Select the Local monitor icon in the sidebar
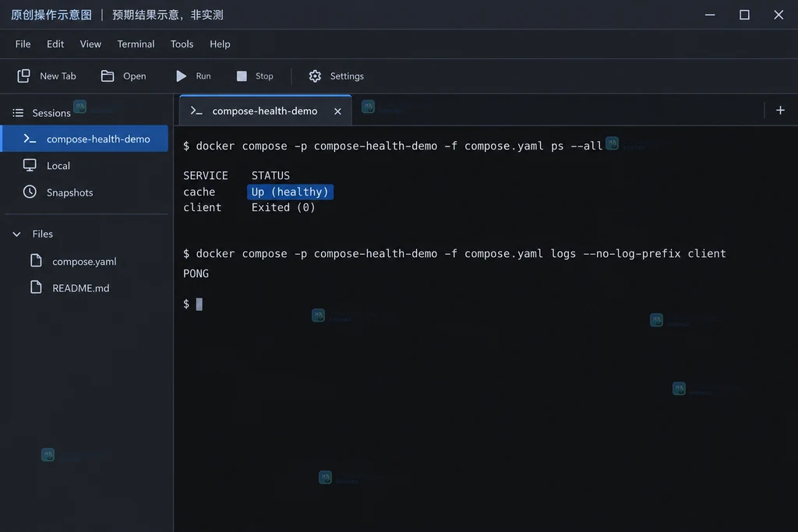798x532 pixels. click(30, 165)
